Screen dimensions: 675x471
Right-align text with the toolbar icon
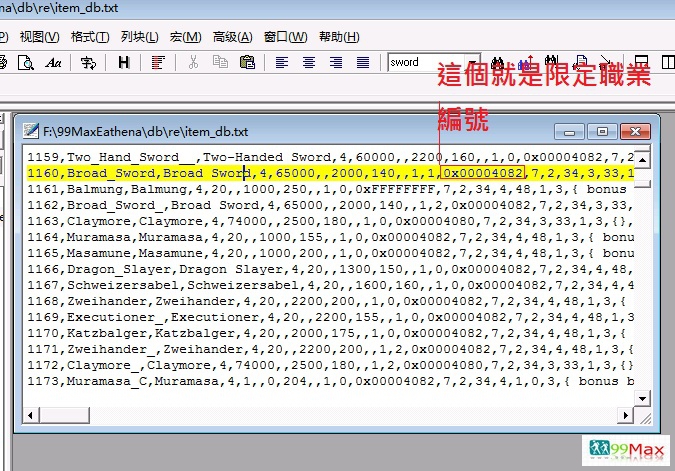tap(336, 62)
